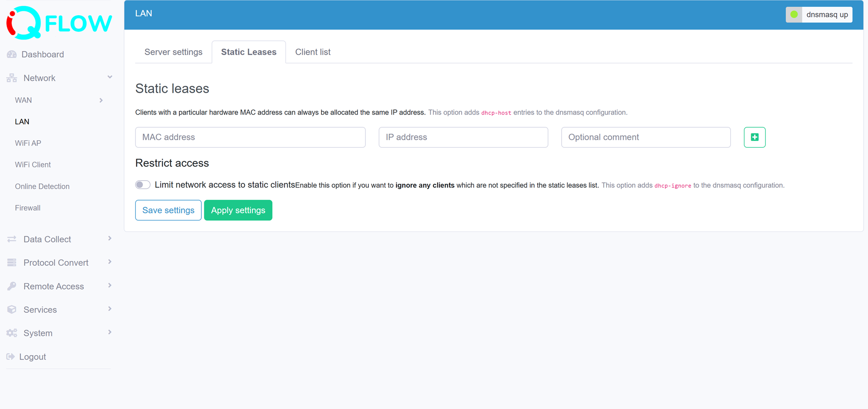Open the Client list tab
Image resolution: width=868 pixels, height=409 pixels.
[312, 52]
